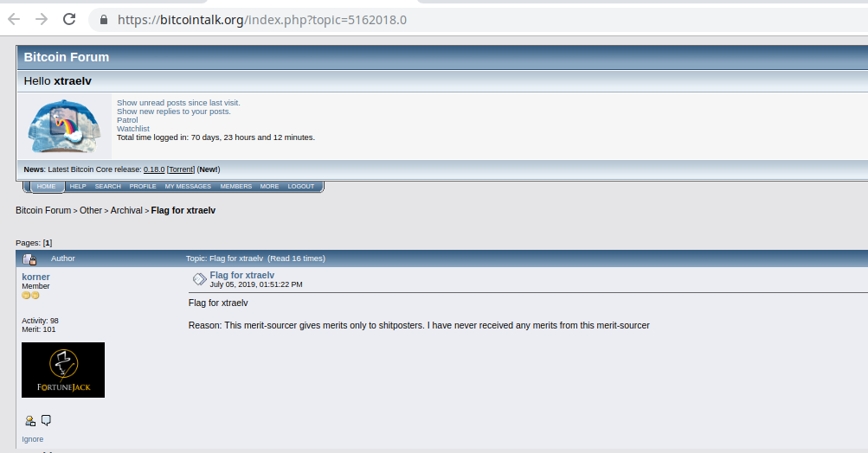Click the padlock site security icon
868x453 pixels.
[x=104, y=20]
